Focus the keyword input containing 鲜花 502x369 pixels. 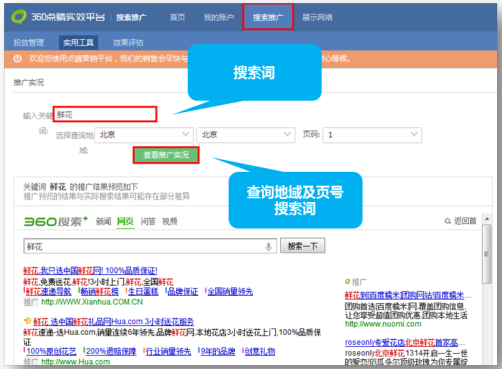105,114
